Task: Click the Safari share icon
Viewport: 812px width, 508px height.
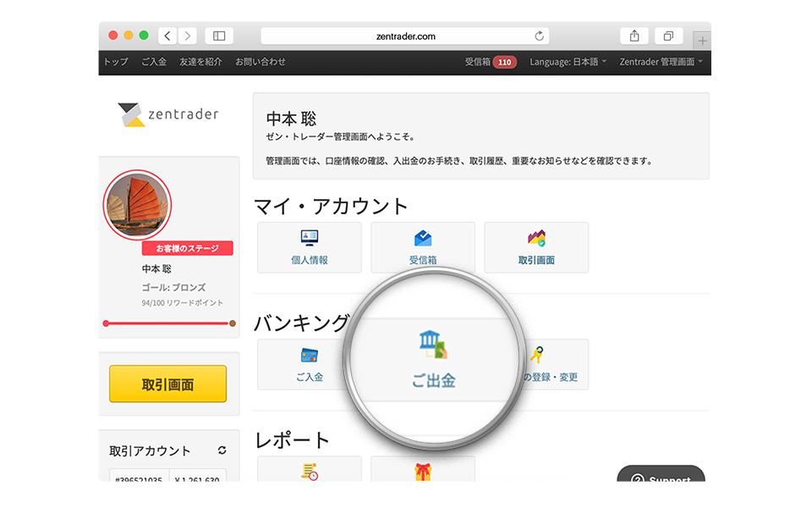Action: [634, 36]
